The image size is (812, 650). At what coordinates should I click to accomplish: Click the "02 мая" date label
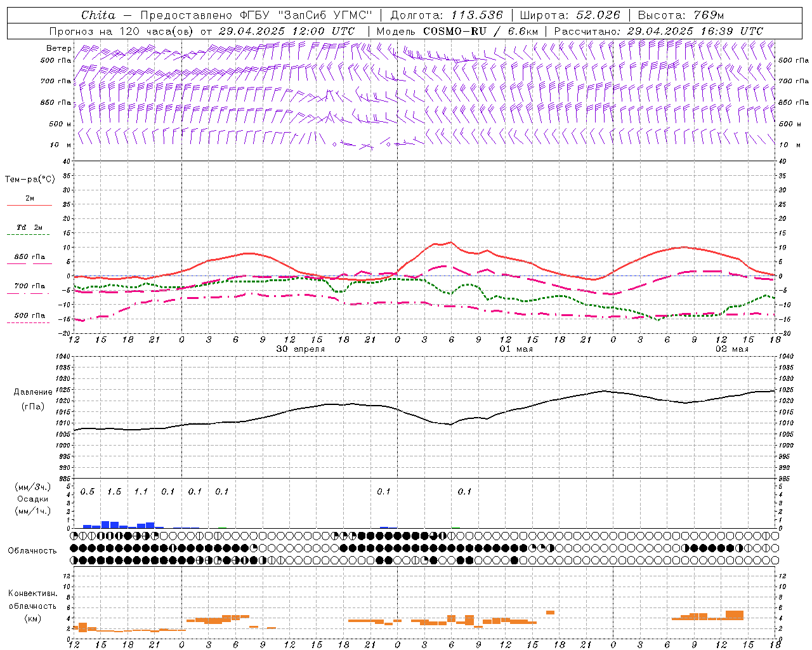pos(731,349)
